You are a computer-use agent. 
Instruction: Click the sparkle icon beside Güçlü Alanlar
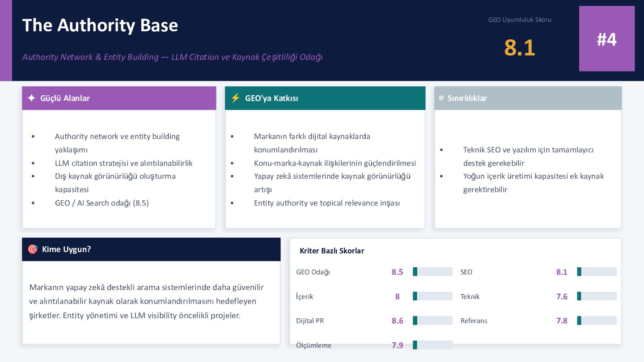(31, 98)
